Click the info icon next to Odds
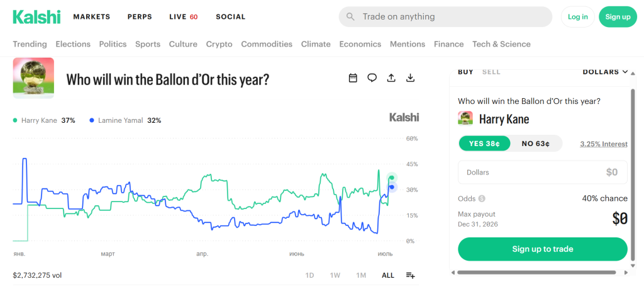This screenshot has height=289, width=644. [x=482, y=198]
